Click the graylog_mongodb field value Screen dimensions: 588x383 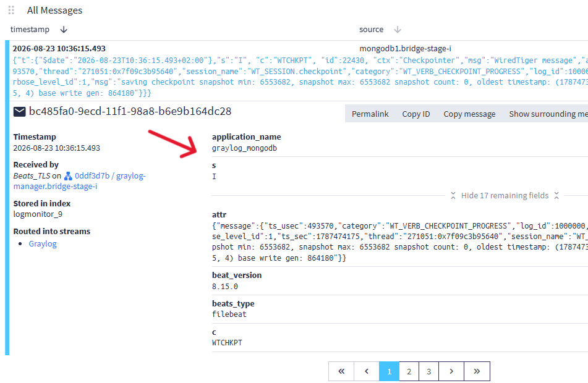pos(244,148)
